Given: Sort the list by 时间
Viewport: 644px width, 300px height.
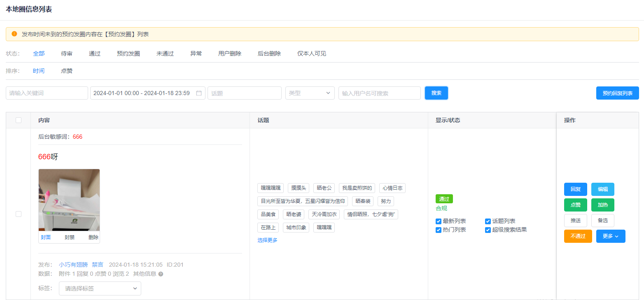Looking at the screenshot, I should (x=39, y=71).
